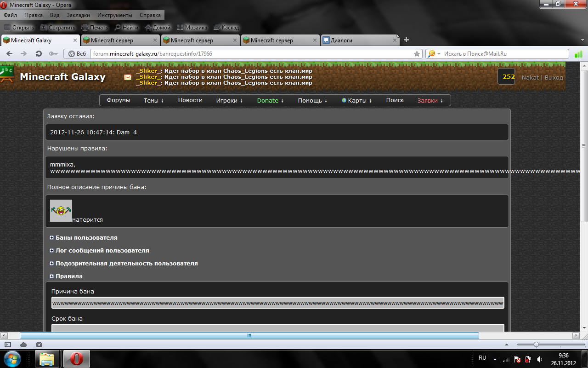
Task: Open the Карты dropdown menu
Action: [x=357, y=100]
